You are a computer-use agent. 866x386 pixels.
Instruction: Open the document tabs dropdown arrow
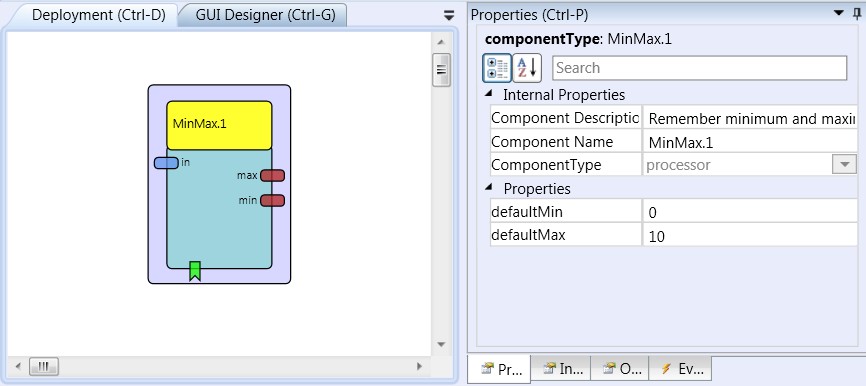point(449,15)
